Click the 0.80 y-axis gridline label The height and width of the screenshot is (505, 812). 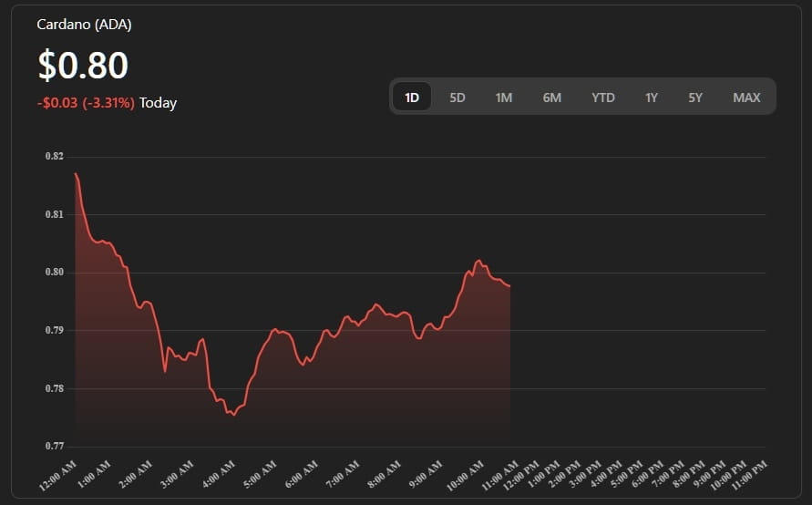coord(55,273)
